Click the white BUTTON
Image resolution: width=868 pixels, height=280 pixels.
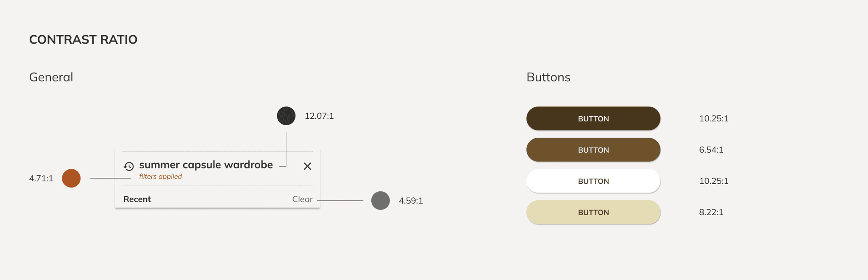593,181
